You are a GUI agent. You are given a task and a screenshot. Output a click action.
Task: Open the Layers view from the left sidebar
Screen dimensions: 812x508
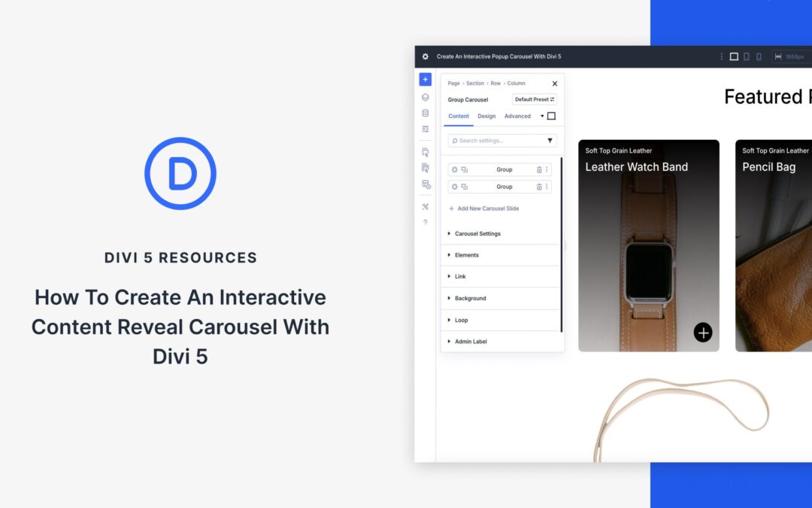pyautogui.click(x=425, y=96)
